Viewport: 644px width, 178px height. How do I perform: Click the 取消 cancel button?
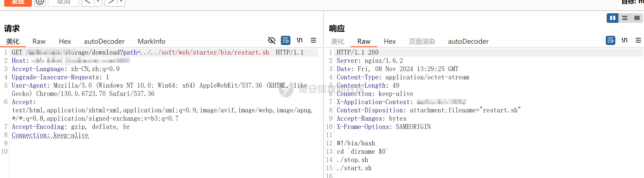pyautogui.click(x=63, y=3)
